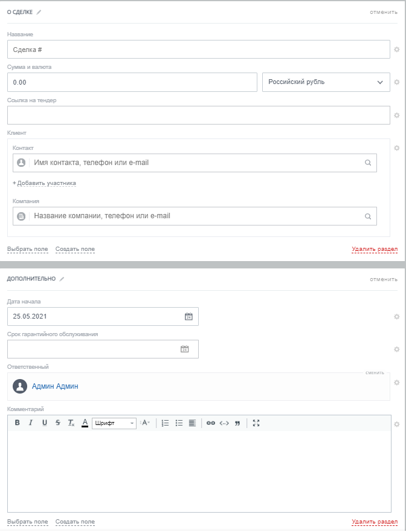Click the pencil icon next to О СДЕЛКЕ
The image size is (406, 532).
coord(39,12)
